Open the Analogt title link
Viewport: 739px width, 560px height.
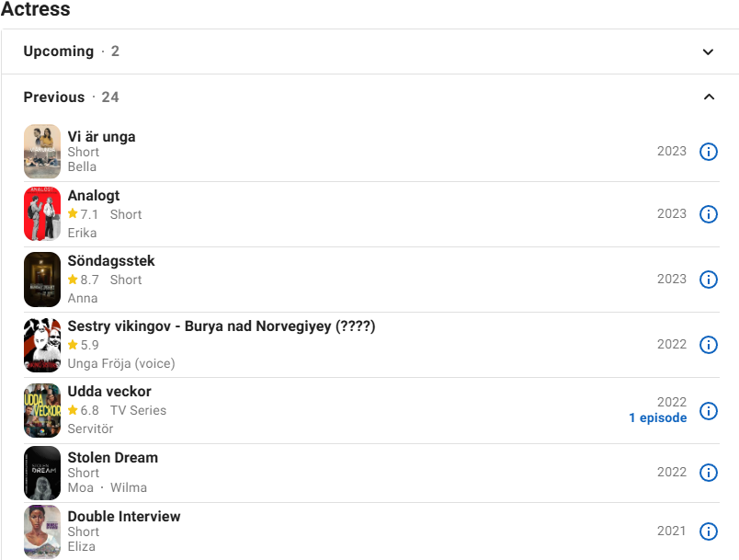pos(94,195)
